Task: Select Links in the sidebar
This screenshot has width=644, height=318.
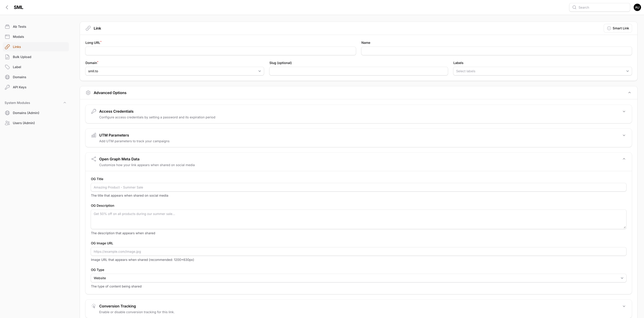Action: [17, 47]
